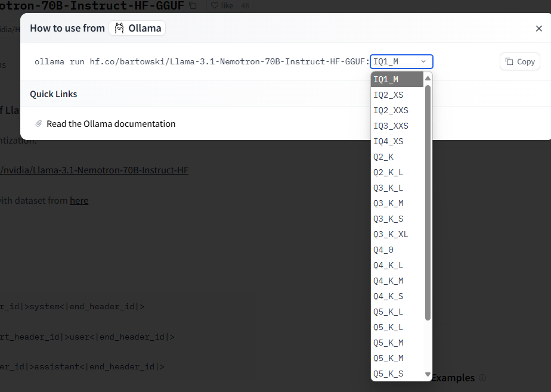Click the paperclip icon beside Ollama documentation
Screen dimensions: 551x392
tap(39, 123)
